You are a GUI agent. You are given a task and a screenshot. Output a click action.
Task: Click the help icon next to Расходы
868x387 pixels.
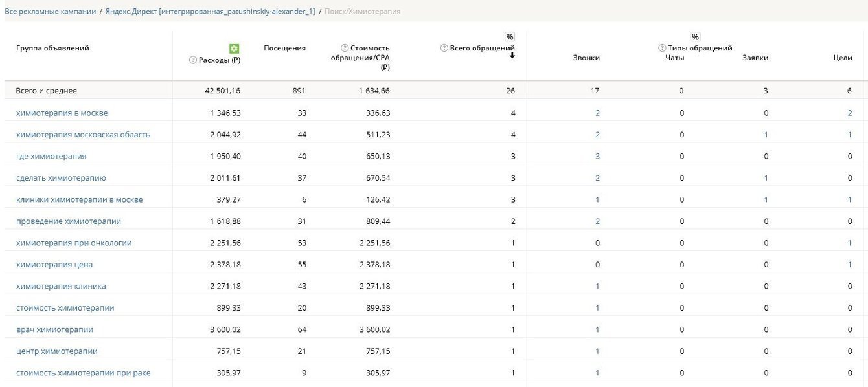192,60
